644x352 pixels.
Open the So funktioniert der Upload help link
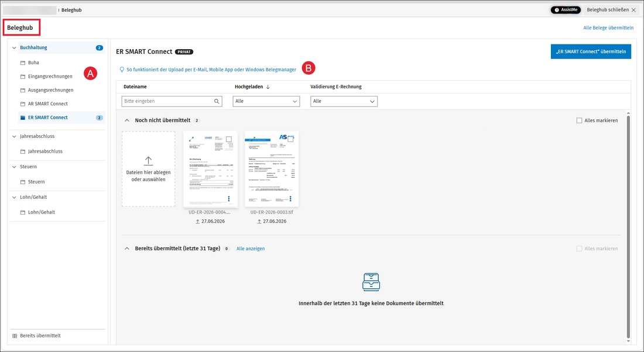click(211, 70)
